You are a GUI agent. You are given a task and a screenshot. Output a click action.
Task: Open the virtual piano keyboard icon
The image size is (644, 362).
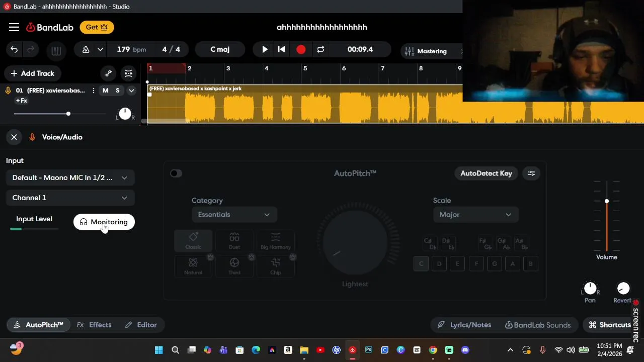coord(56,51)
